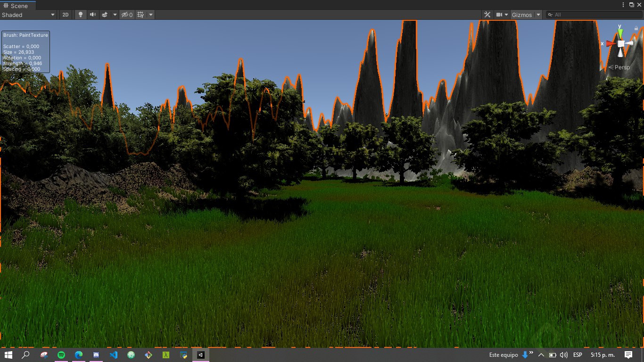Open the battery status tray icon
Screen dimensions: 644x362
(553, 355)
